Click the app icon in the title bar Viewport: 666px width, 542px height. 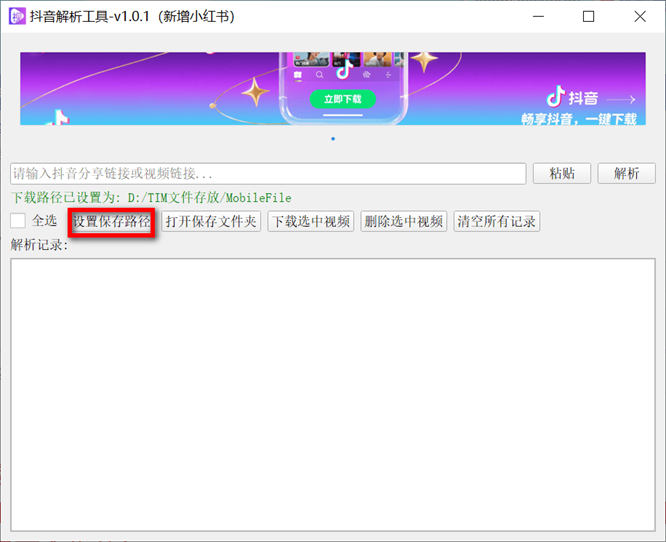coord(18,16)
